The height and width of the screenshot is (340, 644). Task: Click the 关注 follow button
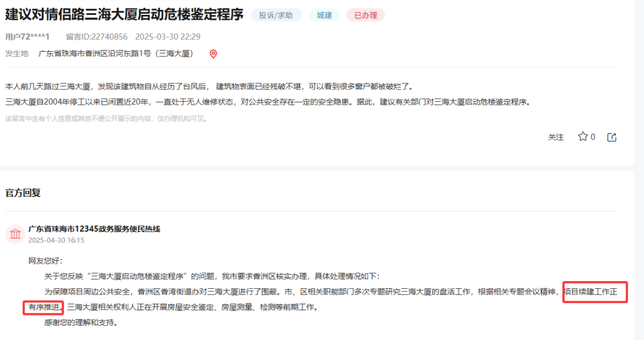point(556,137)
